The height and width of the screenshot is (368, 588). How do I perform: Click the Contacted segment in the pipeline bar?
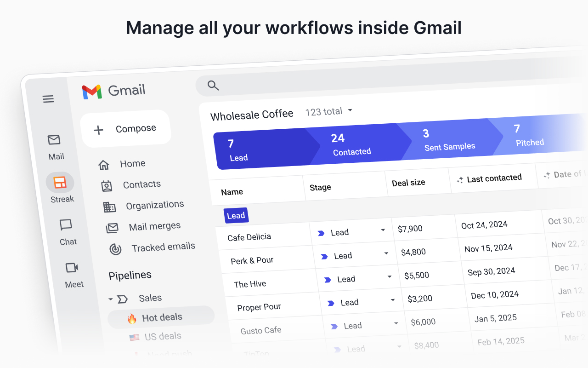(x=352, y=143)
